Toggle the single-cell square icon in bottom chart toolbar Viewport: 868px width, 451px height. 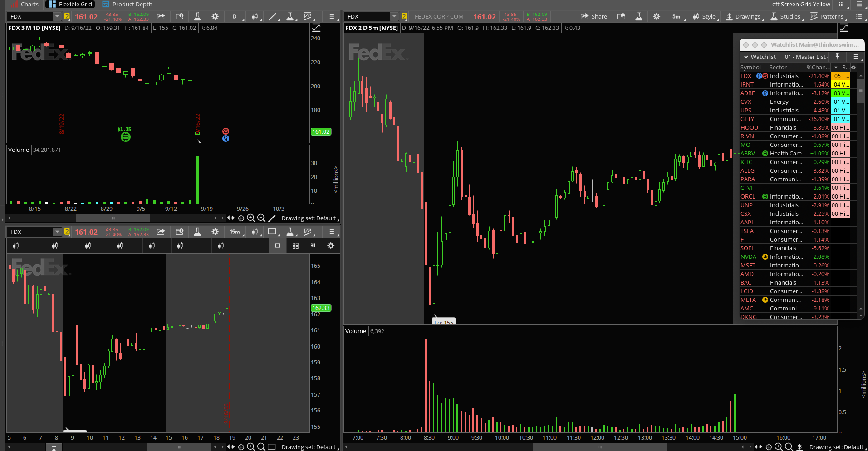277,246
